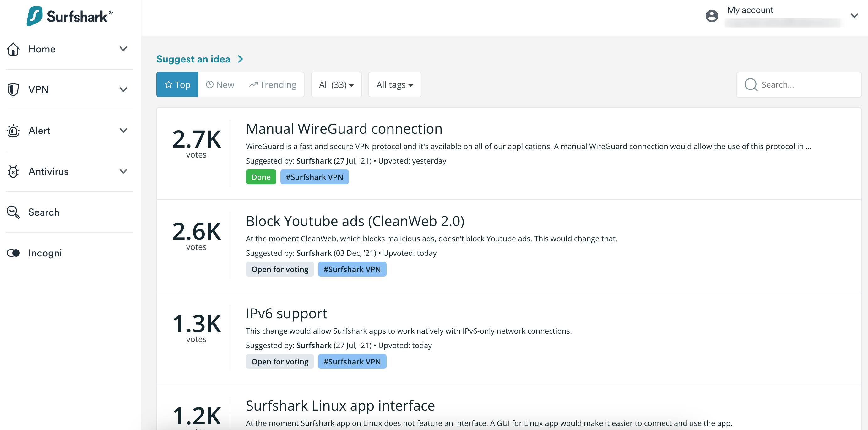This screenshot has height=430, width=868.
Task: Click the green Done status tag
Action: coord(261,177)
